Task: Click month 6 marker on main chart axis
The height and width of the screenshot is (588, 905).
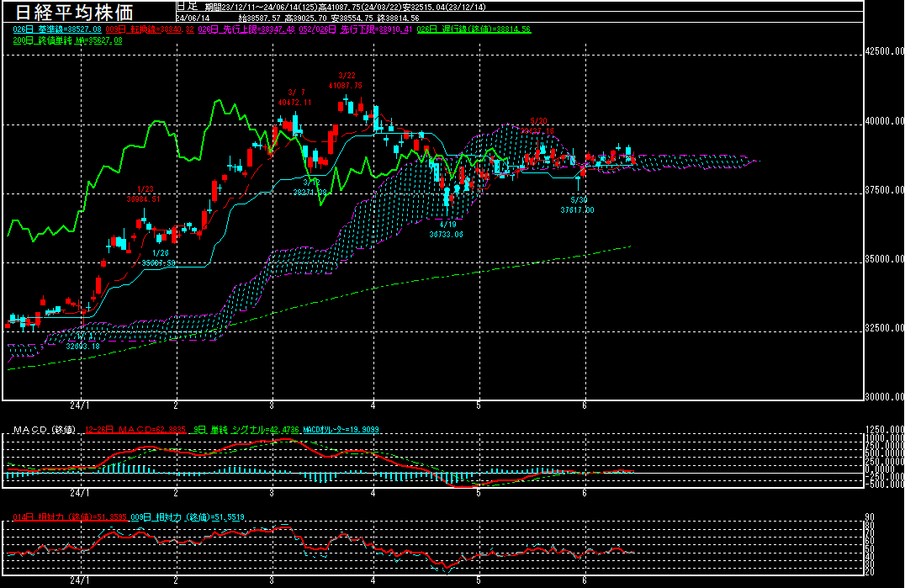Action: point(584,405)
